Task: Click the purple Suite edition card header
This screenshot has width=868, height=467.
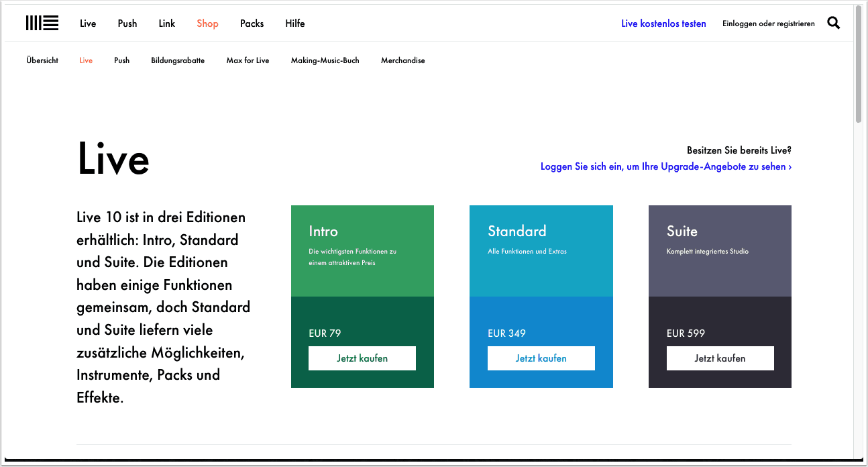Action: pos(720,250)
